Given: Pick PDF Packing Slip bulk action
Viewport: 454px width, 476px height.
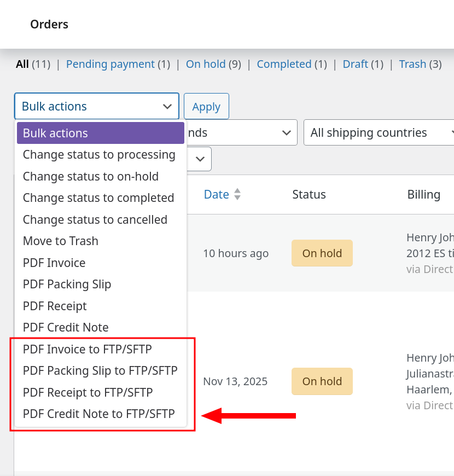Looking at the screenshot, I should point(67,285).
